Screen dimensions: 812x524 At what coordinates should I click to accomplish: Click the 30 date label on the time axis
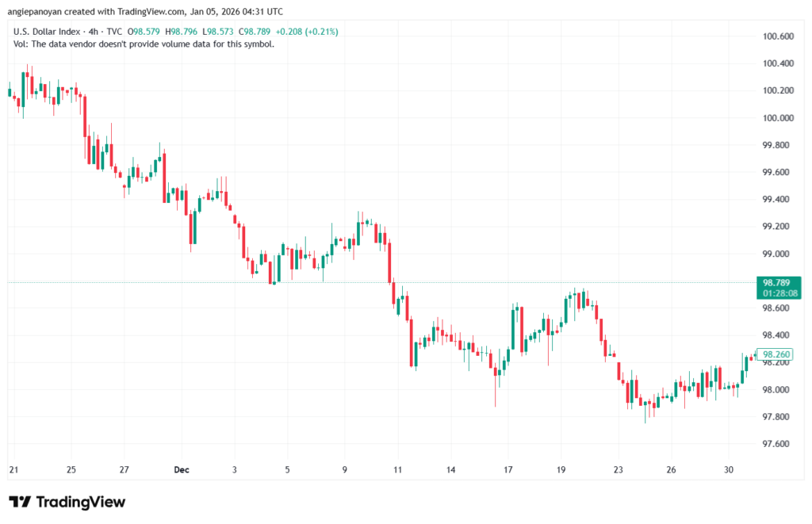click(x=728, y=469)
